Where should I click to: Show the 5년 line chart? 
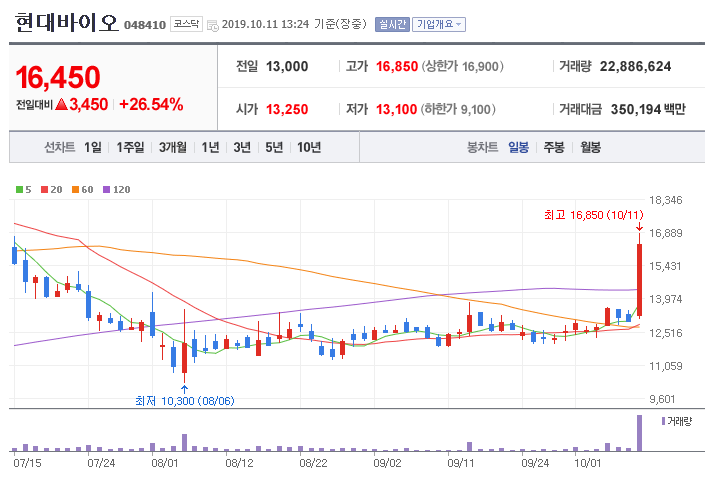(274, 147)
